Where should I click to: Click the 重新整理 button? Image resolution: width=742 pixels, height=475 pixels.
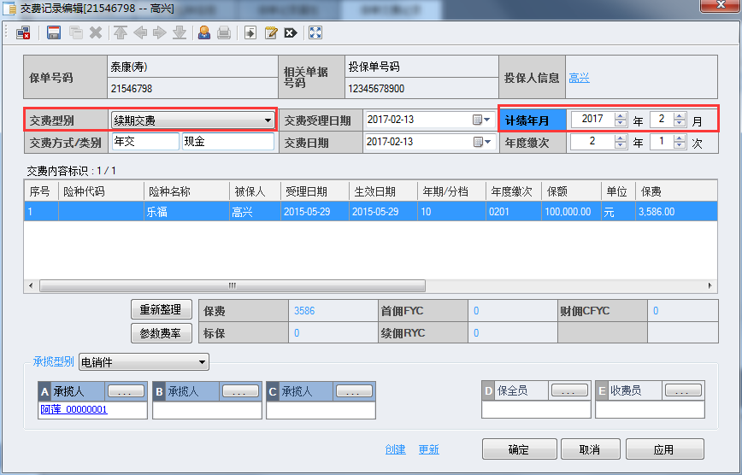pyautogui.click(x=161, y=311)
